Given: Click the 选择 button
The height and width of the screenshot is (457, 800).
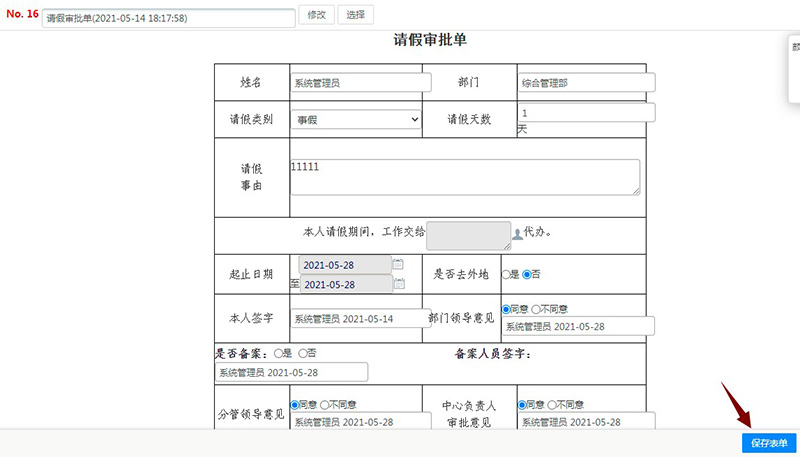Looking at the screenshot, I should click(356, 15).
